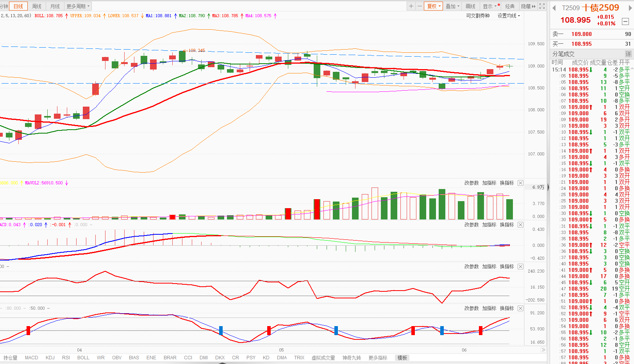Select ENE indicator tab

tap(151, 357)
